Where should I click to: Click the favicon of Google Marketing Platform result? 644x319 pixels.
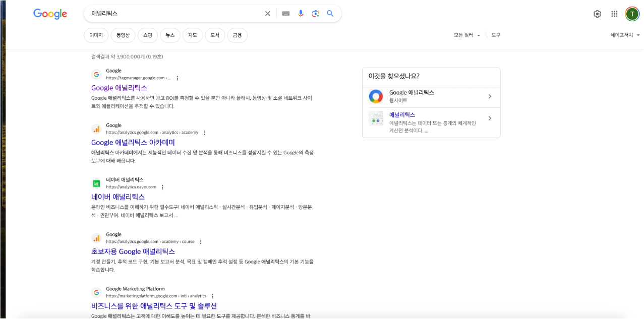click(96, 292)
